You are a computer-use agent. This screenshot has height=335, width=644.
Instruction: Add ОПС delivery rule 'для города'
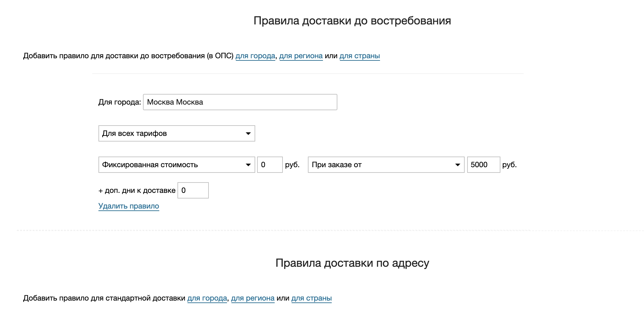(x=255, y=56)
